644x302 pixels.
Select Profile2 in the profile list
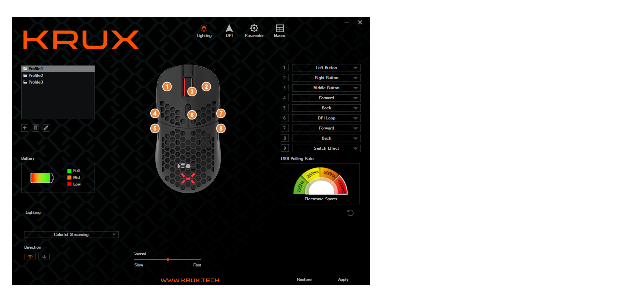[x=58, y=75]
